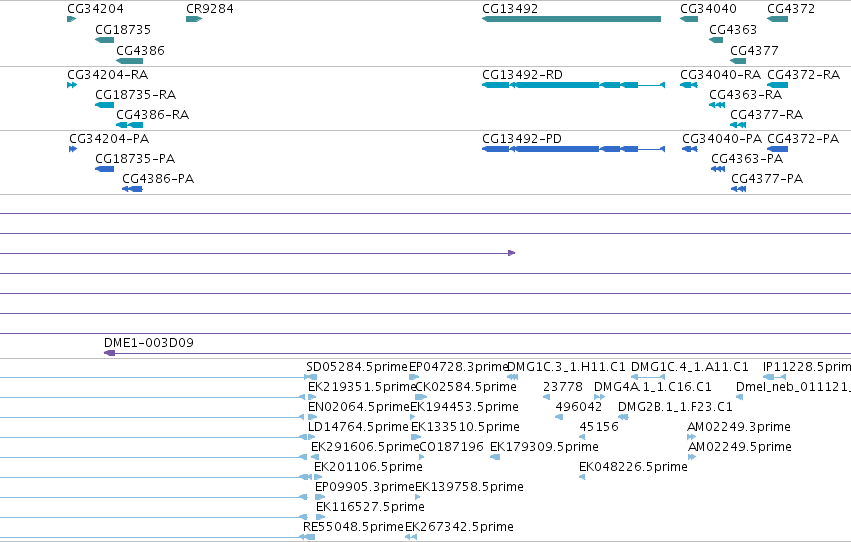Select EST IP11228.5prime
851x542 pixels.
pyautogui.click(x=774, y=377)
